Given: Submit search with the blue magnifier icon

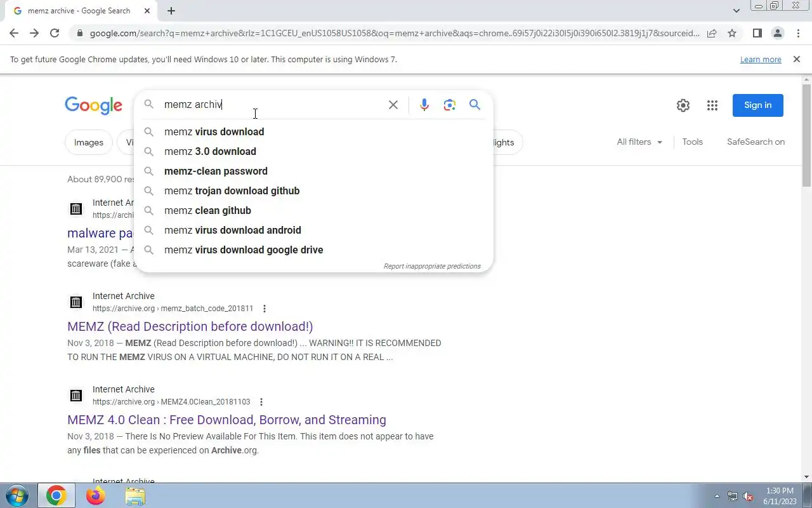Looking at the screenshot, I should coord(475,105).
